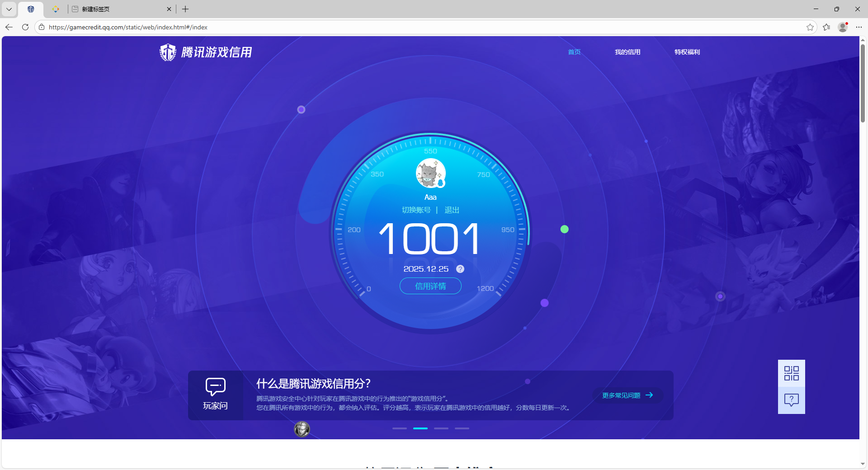Click the help icon beside the score date

(x=460, y=269)
